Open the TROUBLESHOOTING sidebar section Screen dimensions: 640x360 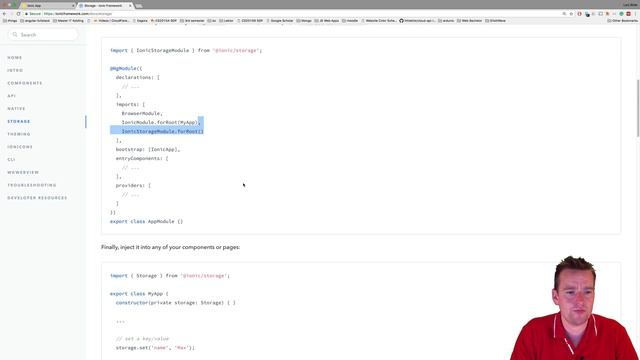coord(32,185)
